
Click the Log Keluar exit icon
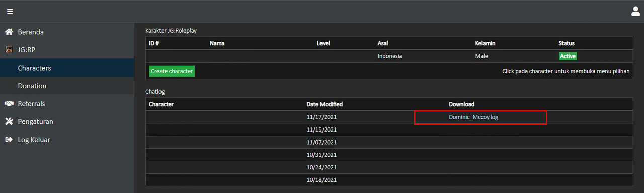coord(9,140)
